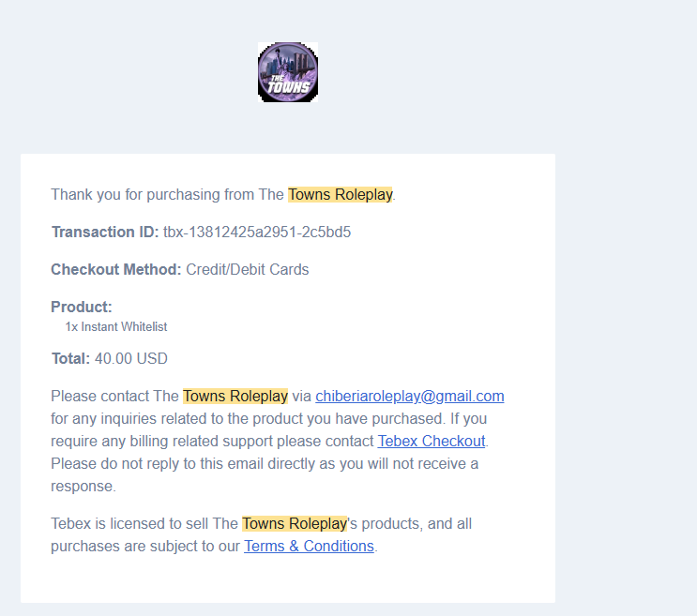Image resolution: width=697 pixels, height=616 pixels.
Task: Click the "Checkout Method:" label
Action: tap(116, 269)
